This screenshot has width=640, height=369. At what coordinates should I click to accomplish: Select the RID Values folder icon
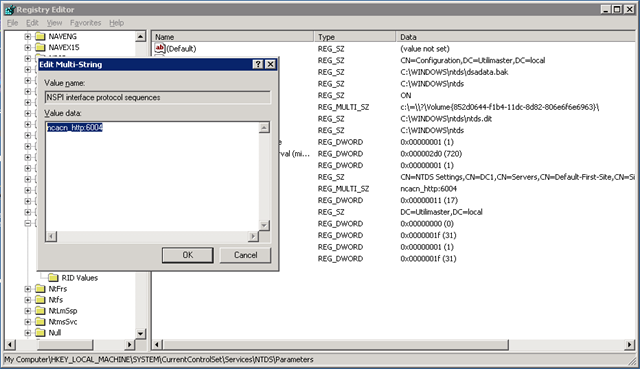53,278
